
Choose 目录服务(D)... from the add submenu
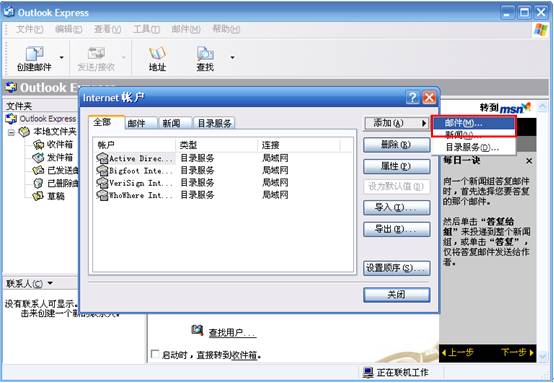[x=473, y=147]
